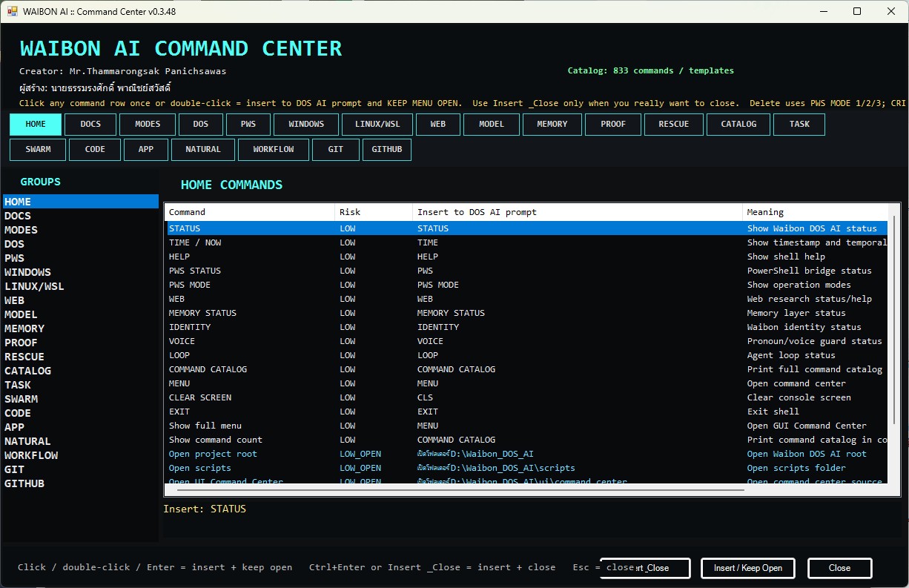Select DOCS in the GROUPS list
Viewport: 909px width, 588px height.
click(x=81, y=216)
